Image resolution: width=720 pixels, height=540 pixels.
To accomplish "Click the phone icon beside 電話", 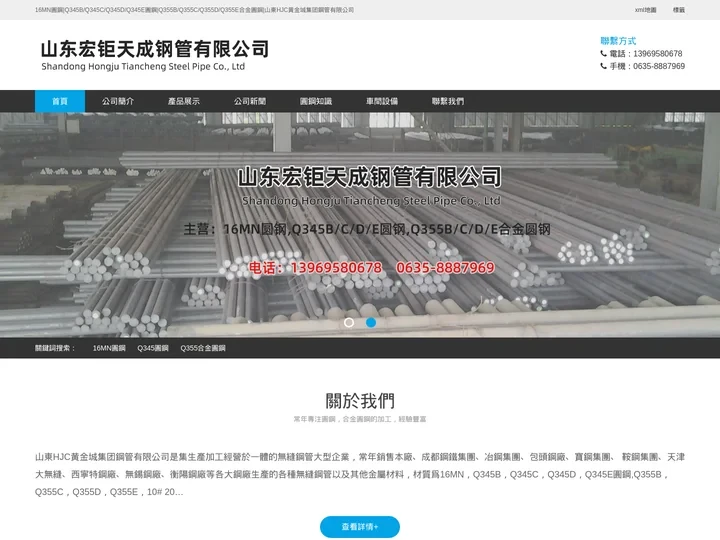I will 603,53.
